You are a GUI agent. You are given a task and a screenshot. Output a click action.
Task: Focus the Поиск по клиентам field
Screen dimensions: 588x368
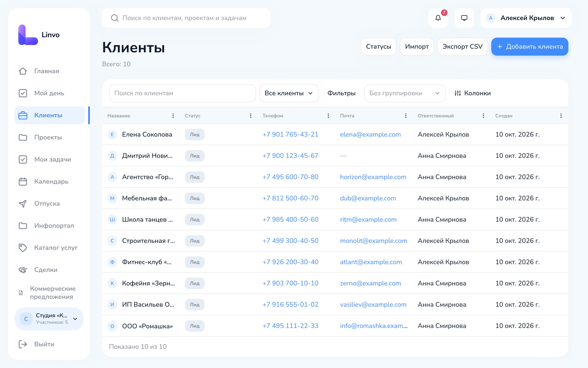click(182, 93)
